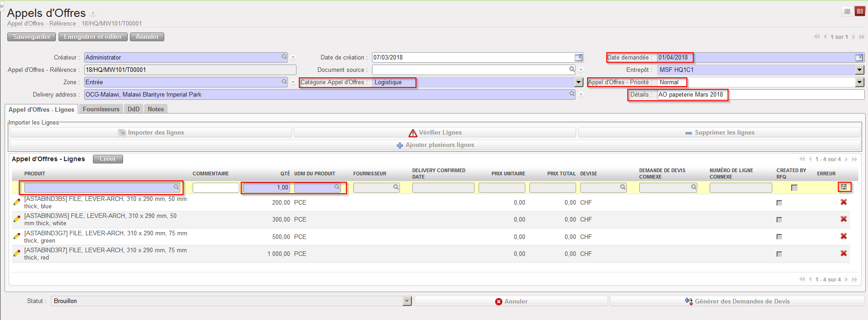Search in the Créateur field
Image resolution: width=868 pixels, height=320 pixels.
[x=284, y=57]
